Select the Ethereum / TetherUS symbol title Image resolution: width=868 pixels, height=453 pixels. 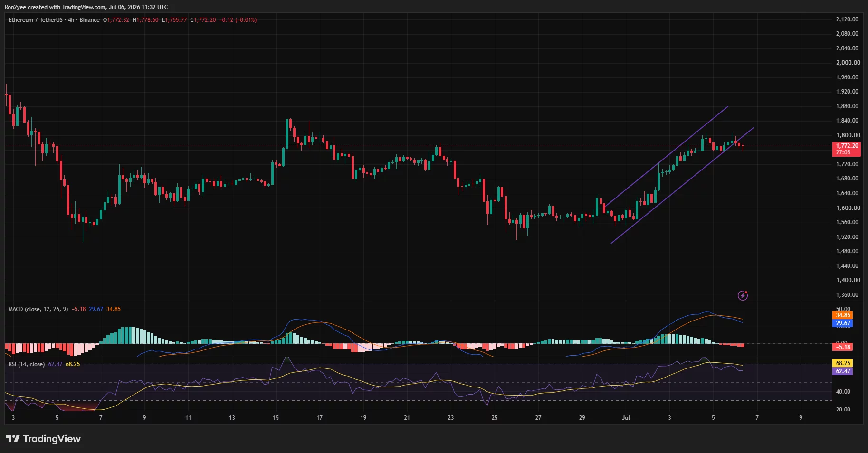pos(35,20)
